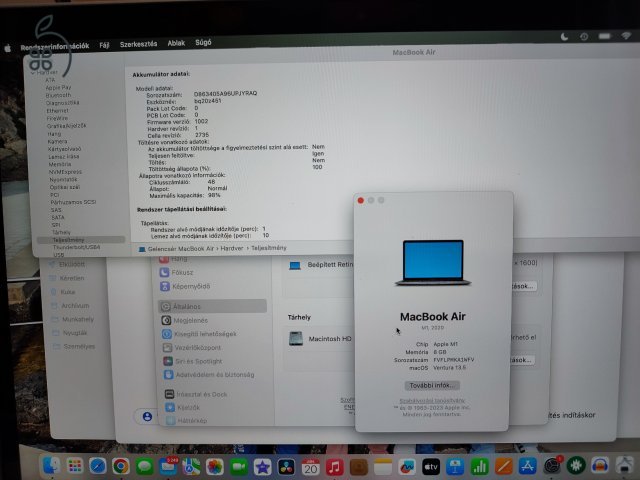
Task: Open Notes from the Dock
Action: (x=382, y=467)
